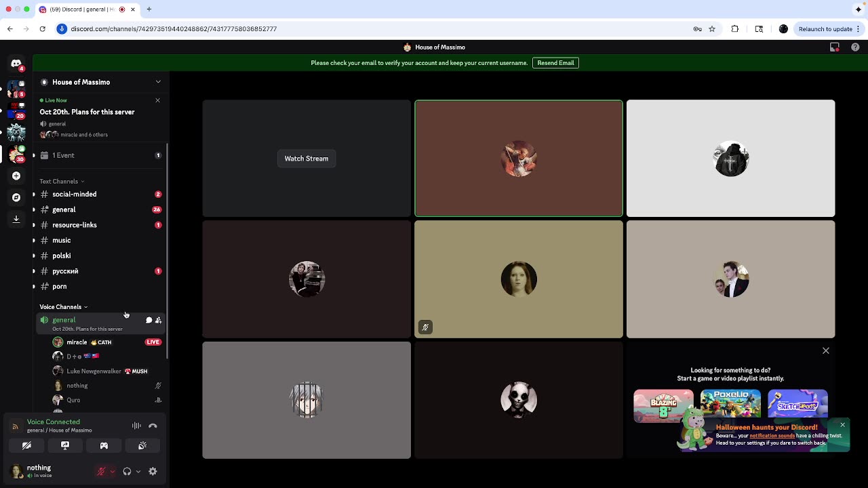Open the notification sounds link

(x=772, y=436)
